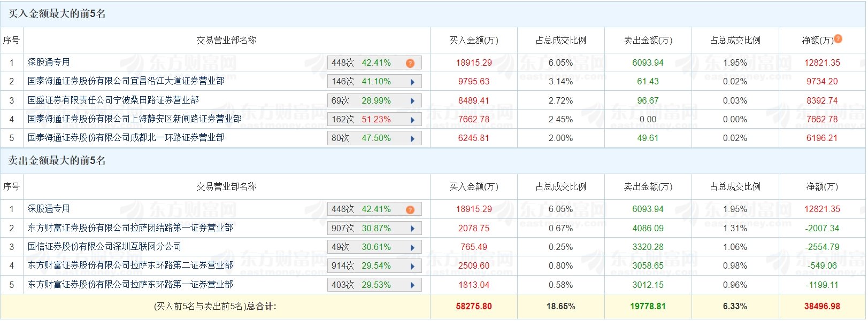Click the 80次 47.50% stats box
This screenshot has width=868, height=321.
[374, 138]
